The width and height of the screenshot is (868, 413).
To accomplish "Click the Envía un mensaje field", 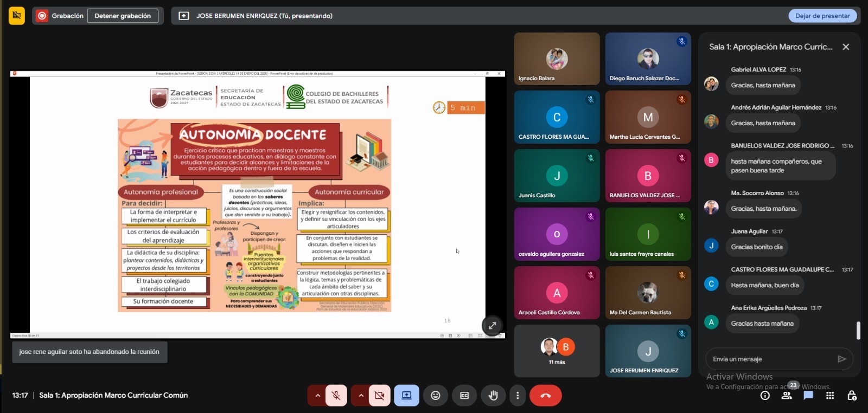I will pos(770,359).
